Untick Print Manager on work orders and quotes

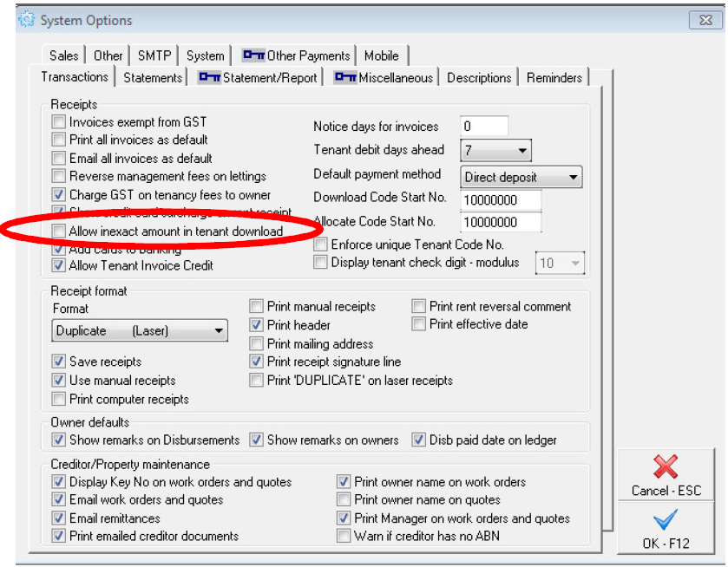pyautogui.click(x=344, y=518)
